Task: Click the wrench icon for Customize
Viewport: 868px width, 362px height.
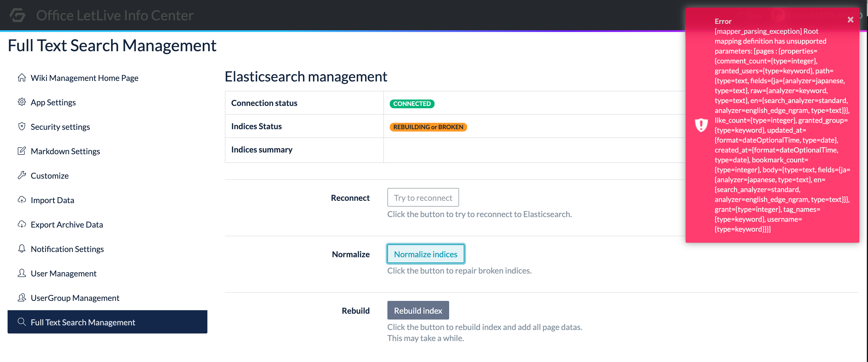Action: point(22,175)
